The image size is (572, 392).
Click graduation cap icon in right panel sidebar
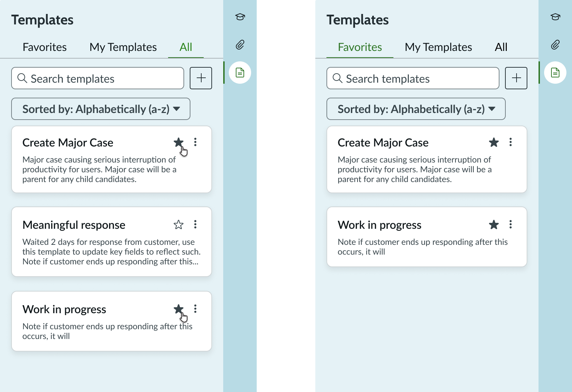[x=555, y=17]
